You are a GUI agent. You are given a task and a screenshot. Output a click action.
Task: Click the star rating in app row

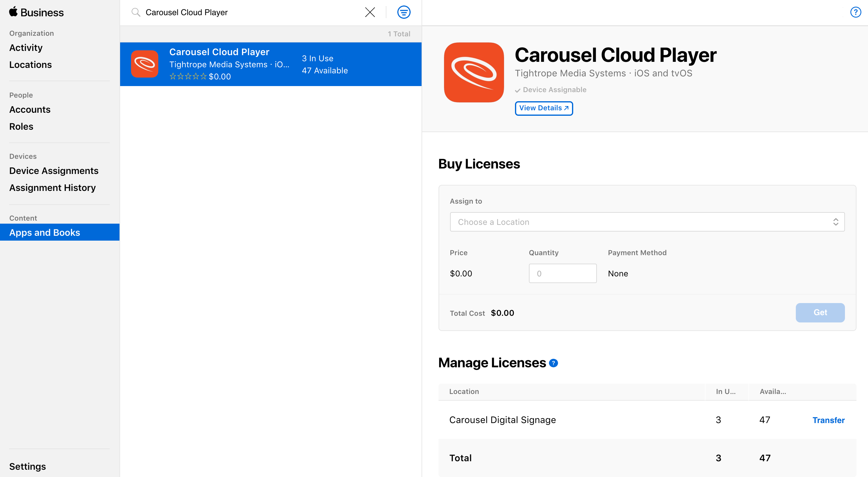pyautogui.click(x=188, y=76)
